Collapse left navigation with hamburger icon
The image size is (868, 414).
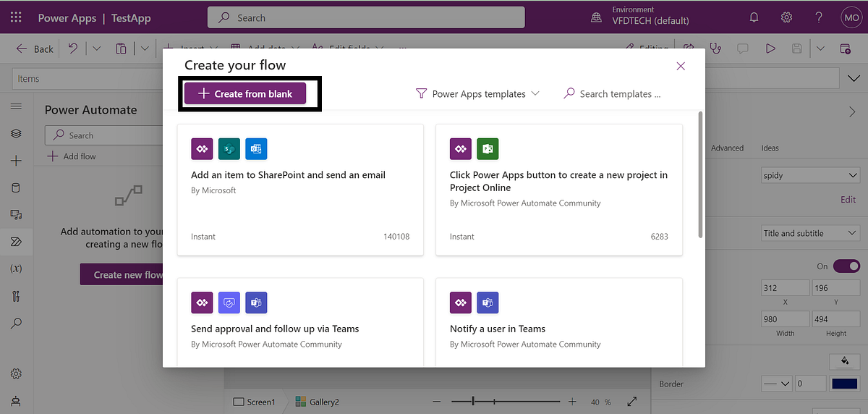(x=16, y=107)
